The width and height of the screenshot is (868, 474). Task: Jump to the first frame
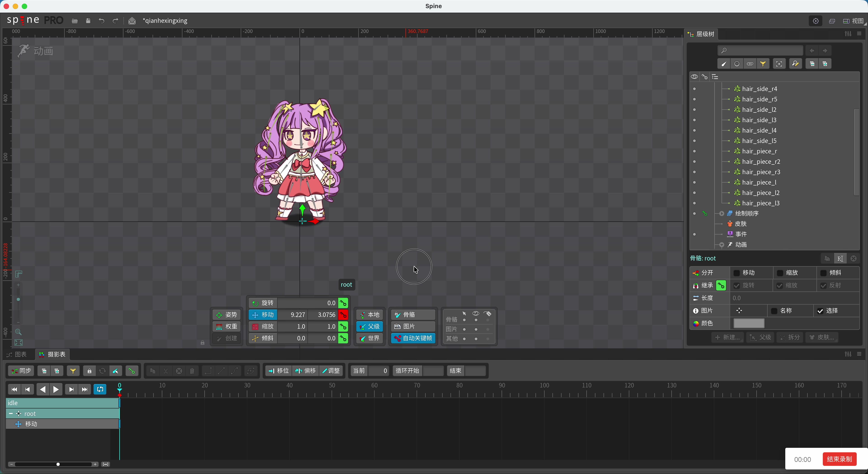click(x=14, y=390)
